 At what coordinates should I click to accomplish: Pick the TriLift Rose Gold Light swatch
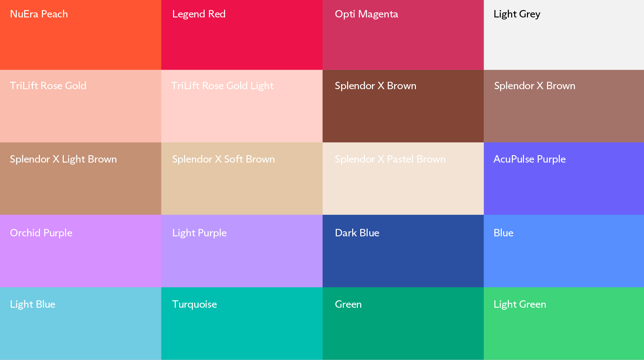(x=242, y=106)
